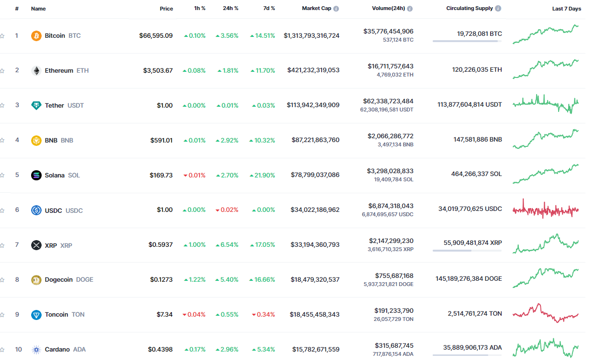Open the Toncoin coin page link
Screen dimensions: 594x364
(56, 315)
